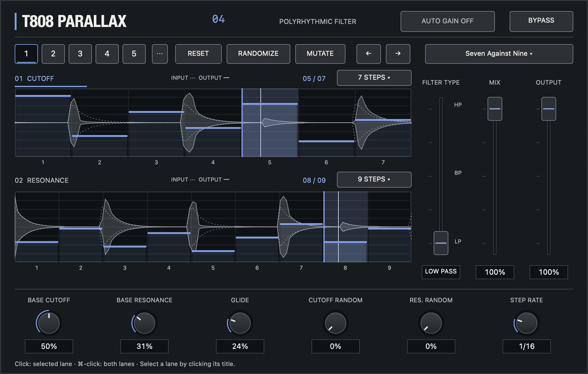Click the Step Rate 1/16 value field
Viewport: 588px width, 374px height.
(x=527, y=346)
